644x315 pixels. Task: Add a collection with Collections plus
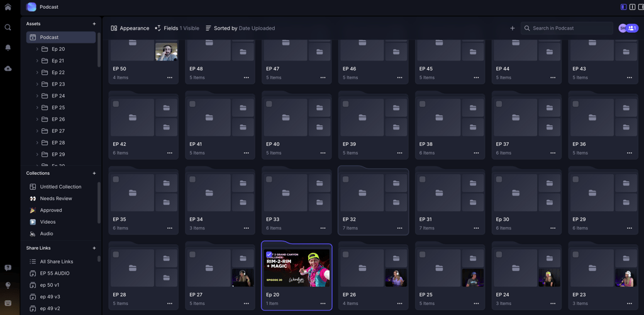click(x=94, y=174)
